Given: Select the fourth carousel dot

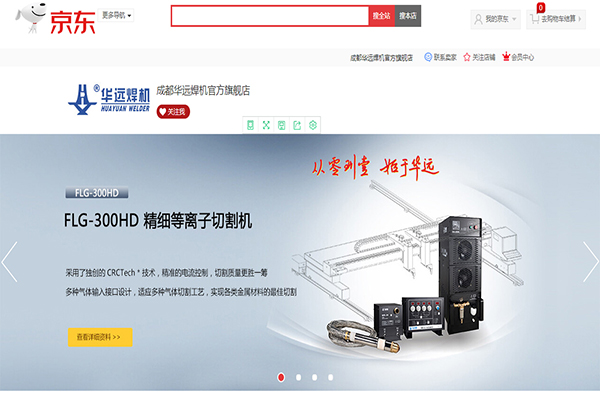Looking at the screenshot, I should click(330, 377).
